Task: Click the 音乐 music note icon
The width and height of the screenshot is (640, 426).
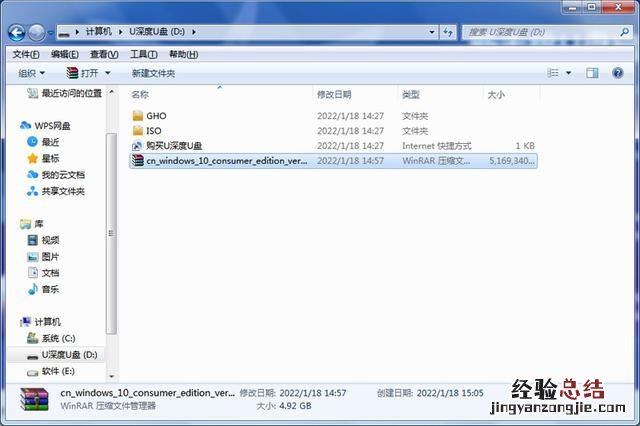Action: click(x=33, y=289)
